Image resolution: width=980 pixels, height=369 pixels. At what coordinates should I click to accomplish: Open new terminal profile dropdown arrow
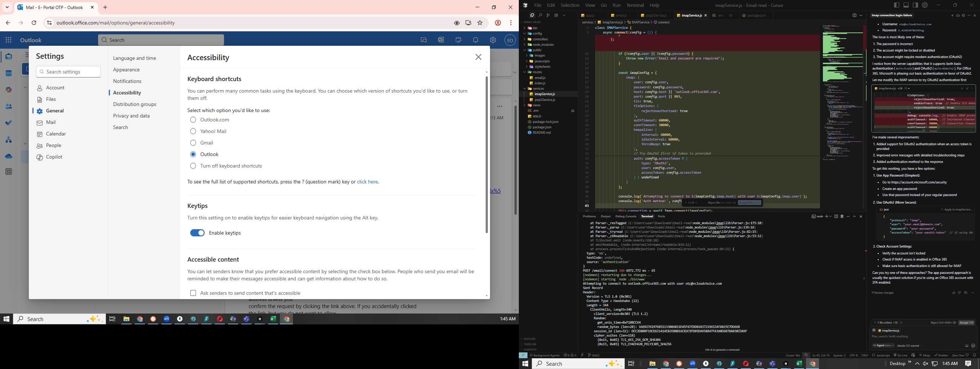click(830, 217)
